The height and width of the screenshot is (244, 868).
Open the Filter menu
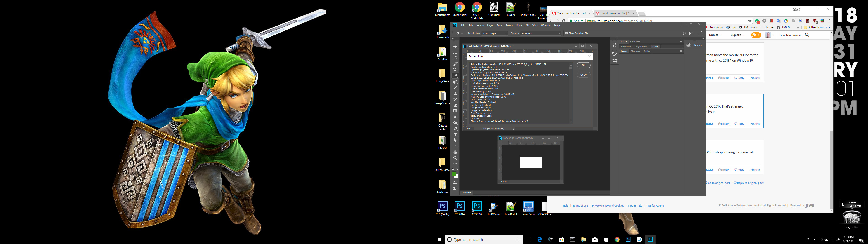(519, 25)
